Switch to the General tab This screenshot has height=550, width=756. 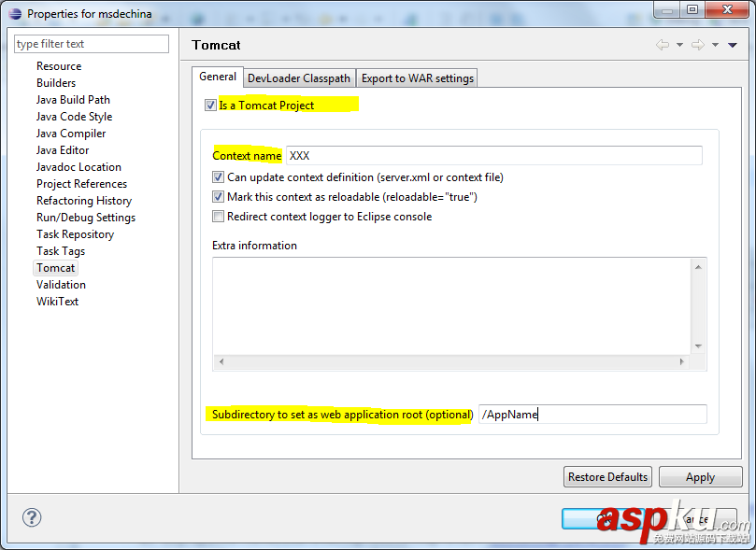point(218,77)
